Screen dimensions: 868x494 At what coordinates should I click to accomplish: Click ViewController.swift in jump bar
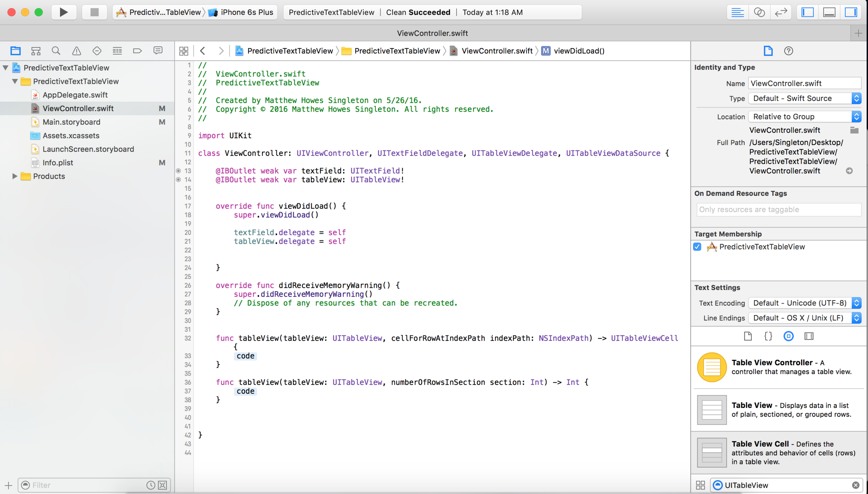click(x=491, y=51)
